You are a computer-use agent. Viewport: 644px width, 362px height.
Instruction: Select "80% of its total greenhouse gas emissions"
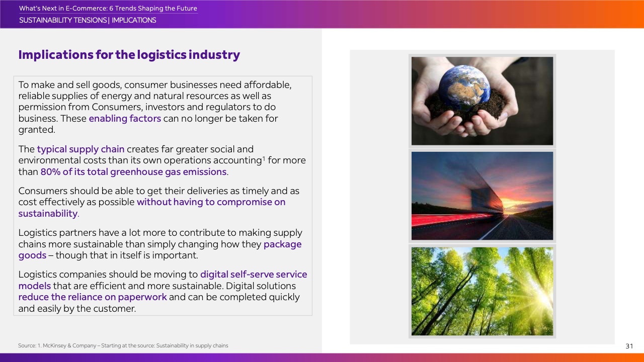coord(133,172)
